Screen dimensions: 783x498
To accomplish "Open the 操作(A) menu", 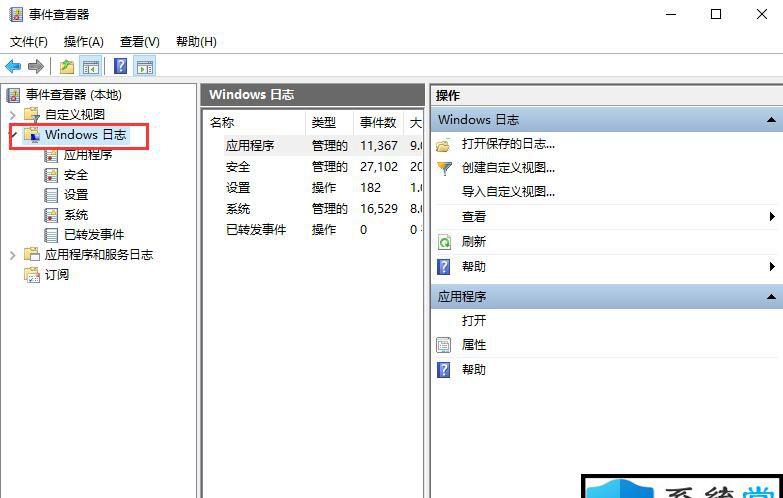I will coord(83,41).
